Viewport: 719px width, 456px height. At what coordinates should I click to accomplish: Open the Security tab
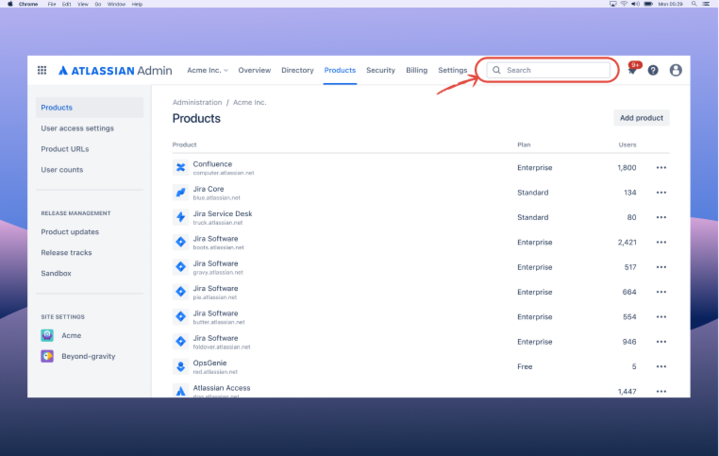381,70
